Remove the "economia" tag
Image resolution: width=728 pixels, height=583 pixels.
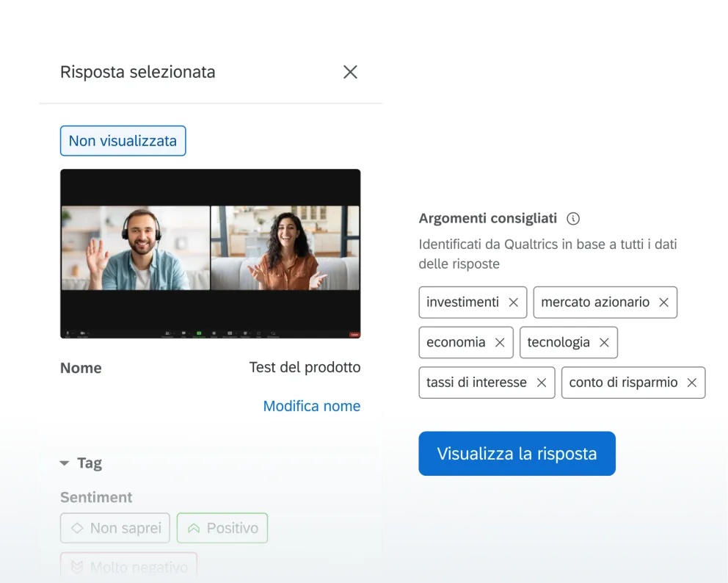point(498,342)
